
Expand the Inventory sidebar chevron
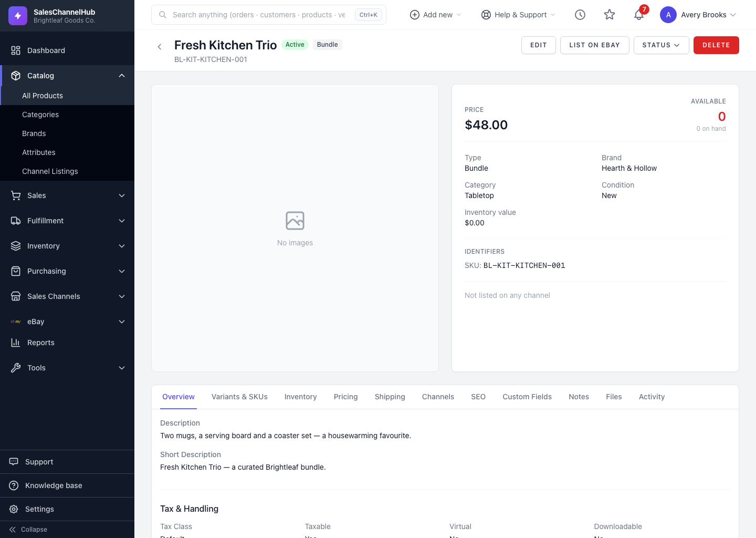pyautogui.click(x=122, y=246)
